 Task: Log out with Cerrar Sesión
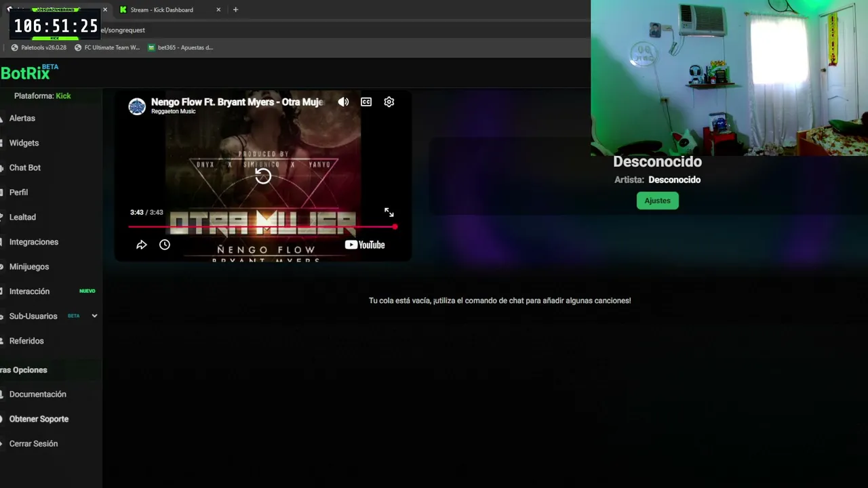pyautogui.click(x=33, y=443)
